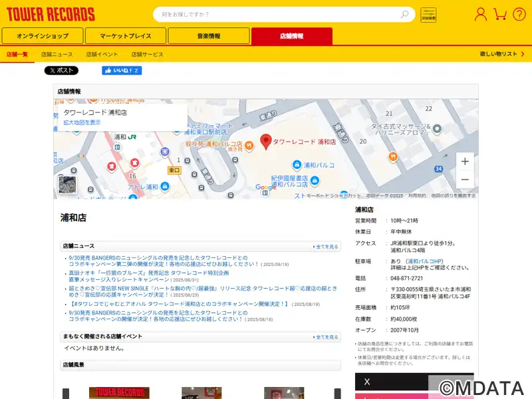The width and height of the screenshot is (532, 399).
Task: Click the Thai massage location marker
Action: tap(437, 129)
